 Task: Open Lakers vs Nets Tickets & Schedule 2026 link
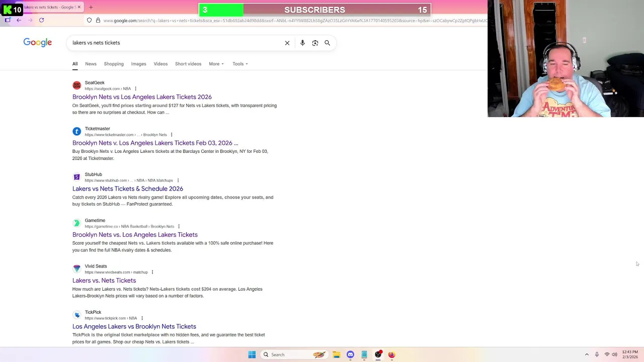(128, 189)
